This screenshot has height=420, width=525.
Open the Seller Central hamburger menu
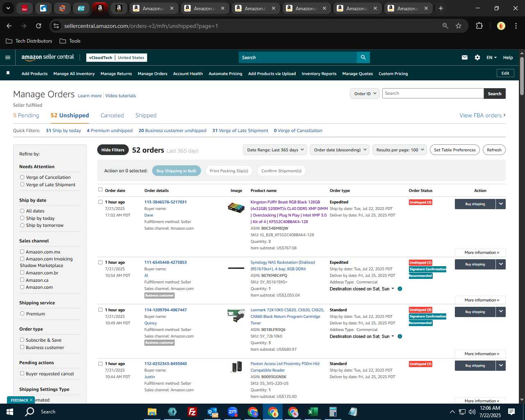(x=7, y=57)
